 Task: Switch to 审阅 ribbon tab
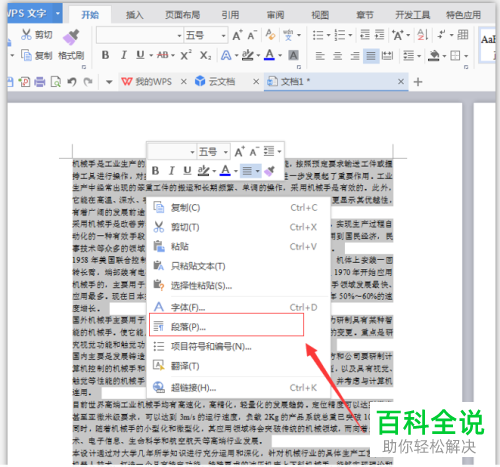pyautogui.click(x=275, y=15)
